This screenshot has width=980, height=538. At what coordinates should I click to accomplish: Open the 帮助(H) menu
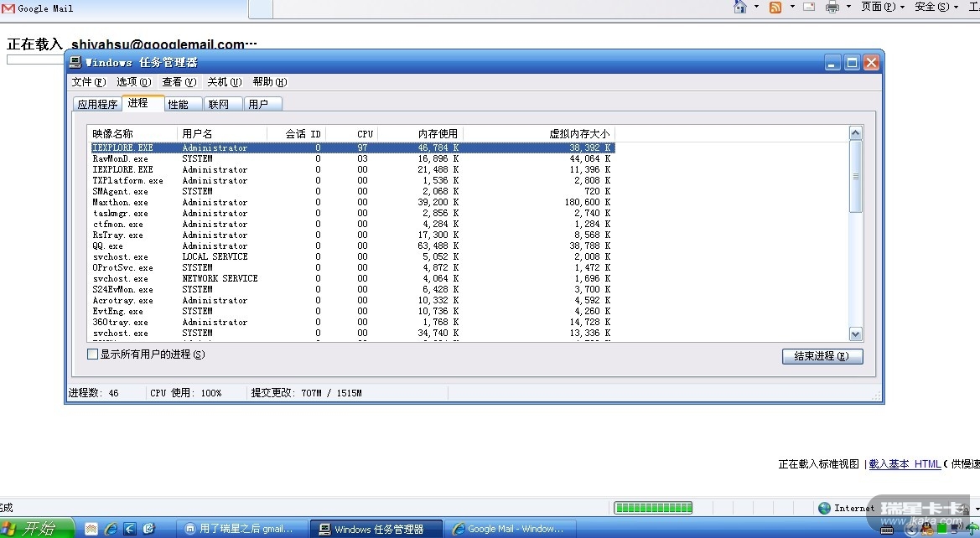point(270,82)
